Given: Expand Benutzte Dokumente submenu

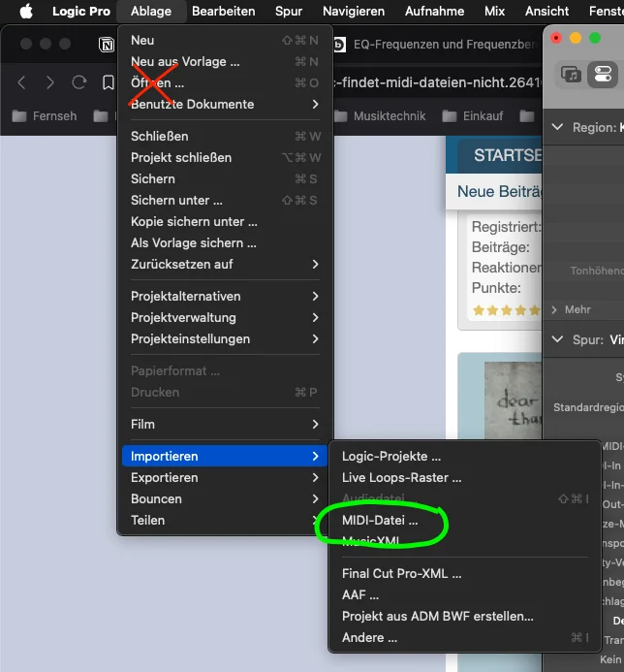Looking at the screenshot, I should point(225,104).
